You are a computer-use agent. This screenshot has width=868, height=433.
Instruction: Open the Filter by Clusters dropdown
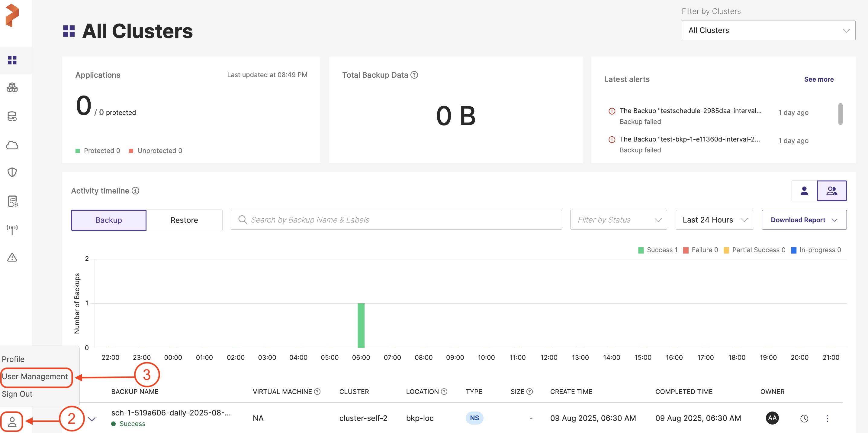coord(768,30)
